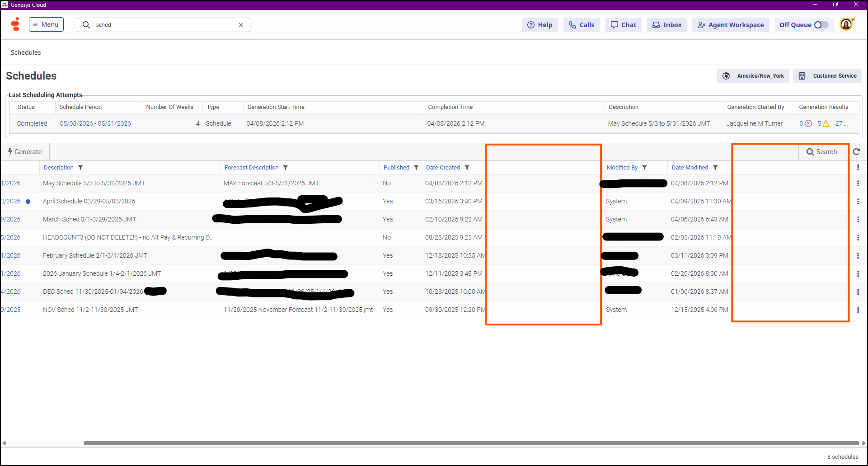Viewport: 868px width, 466px height.
Task: Click the Search button in the toolbar
Action: click(822, 152)
